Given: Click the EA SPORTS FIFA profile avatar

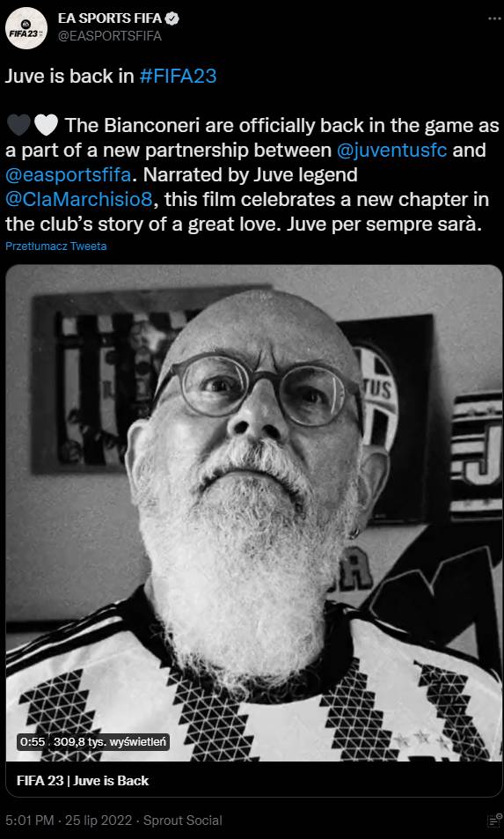Looking at the screenshot, I should pyautogui.click(x=26, y=28).
